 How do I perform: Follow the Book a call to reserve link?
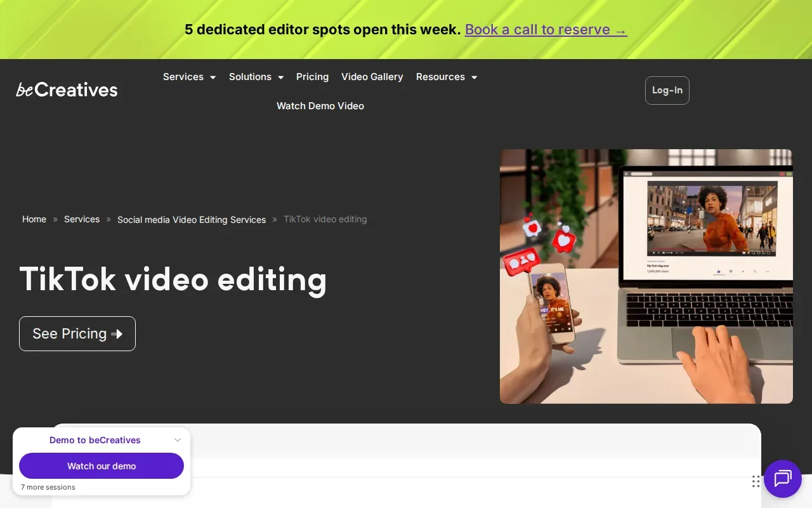point(546,29)
